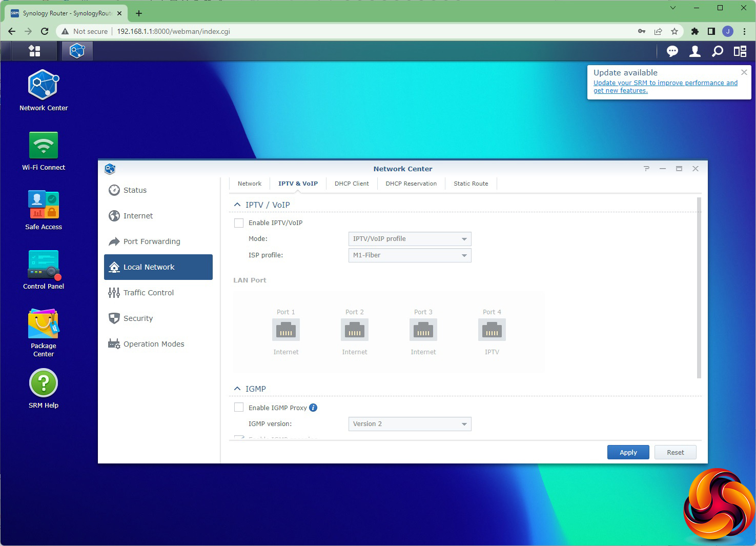Image resolution: width=756 pixels, height=546 pixels.
Task: Open a new browser tab
Action: click(x=139, y=13)
